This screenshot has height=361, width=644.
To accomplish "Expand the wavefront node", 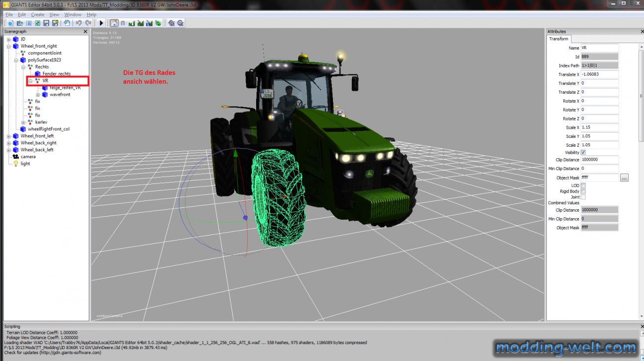I will [38, 95].
